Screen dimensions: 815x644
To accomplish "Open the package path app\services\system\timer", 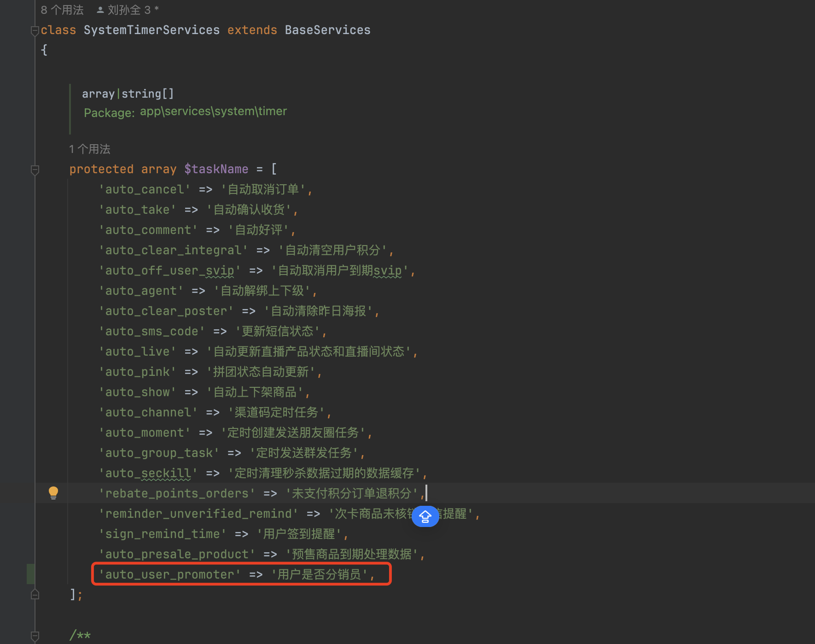I will click(x=213, y=111).
